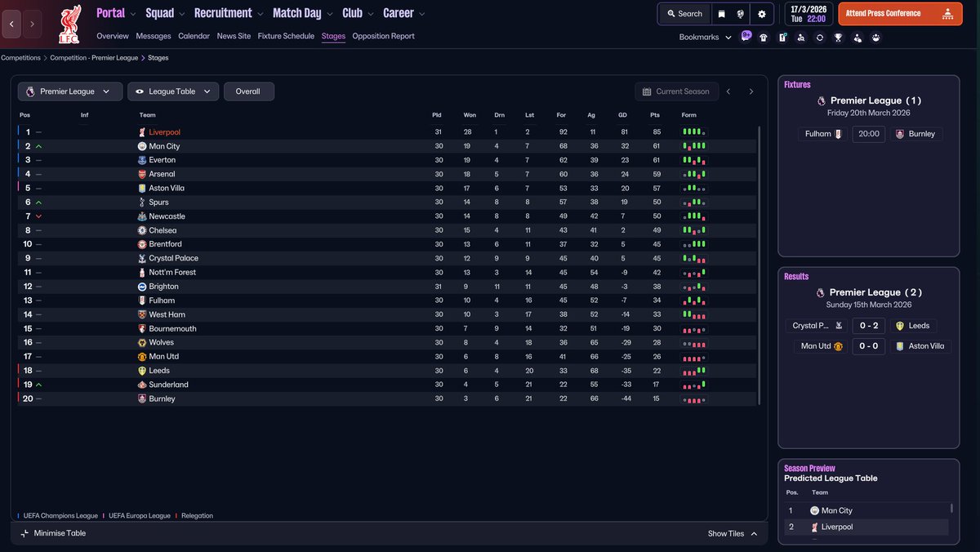Click the group of people shortcut icon
Screen dimensions: 980x552
click(875, 38)
